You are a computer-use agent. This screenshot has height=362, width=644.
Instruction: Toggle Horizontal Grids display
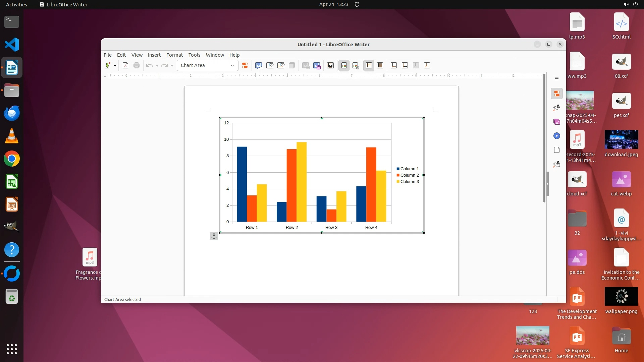369,65
